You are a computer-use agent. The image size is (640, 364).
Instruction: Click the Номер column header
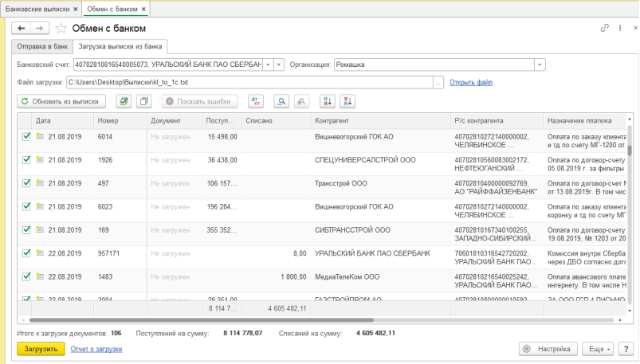(x=120, y=121)
